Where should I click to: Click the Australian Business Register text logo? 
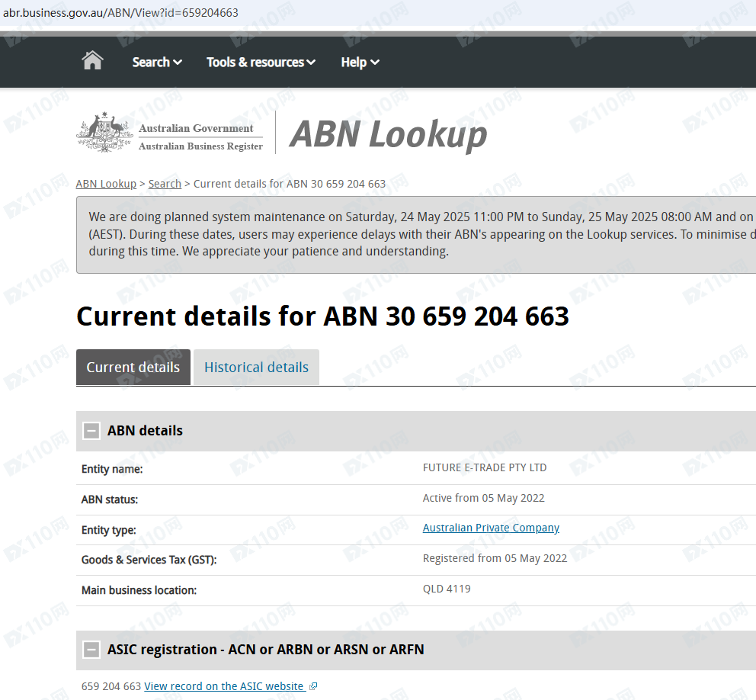(200, 146)
